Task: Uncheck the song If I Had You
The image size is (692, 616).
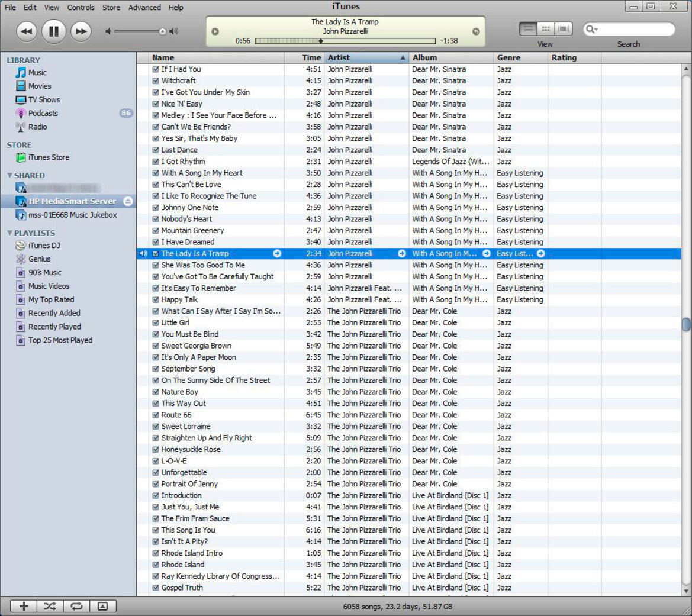Action: click(155, 69)
